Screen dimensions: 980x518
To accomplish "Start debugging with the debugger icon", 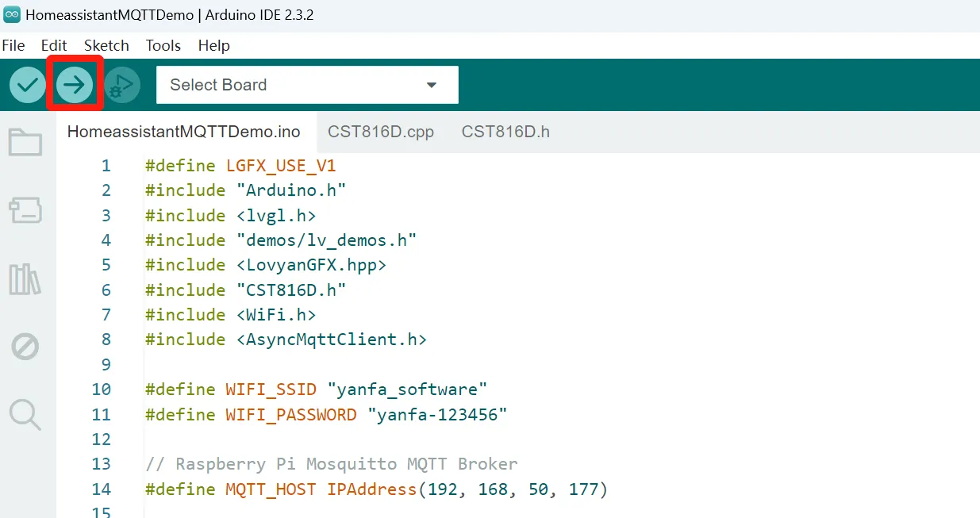I will (x=121, y=85).
